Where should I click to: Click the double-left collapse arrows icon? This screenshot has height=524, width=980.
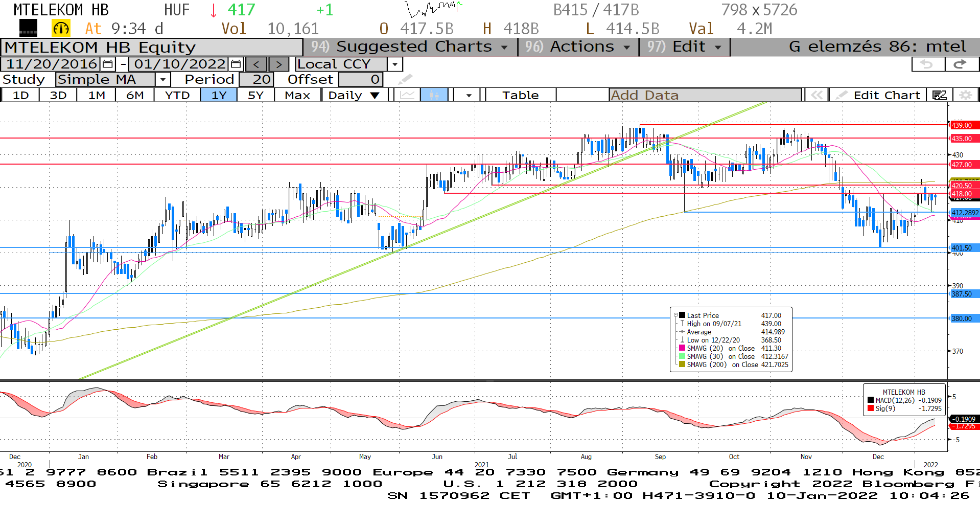pyautogui.click(x=816, y=95)
